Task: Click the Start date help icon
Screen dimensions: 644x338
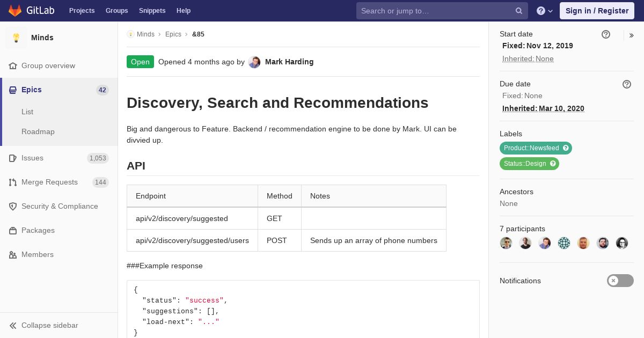Action: tap(606, 34)
